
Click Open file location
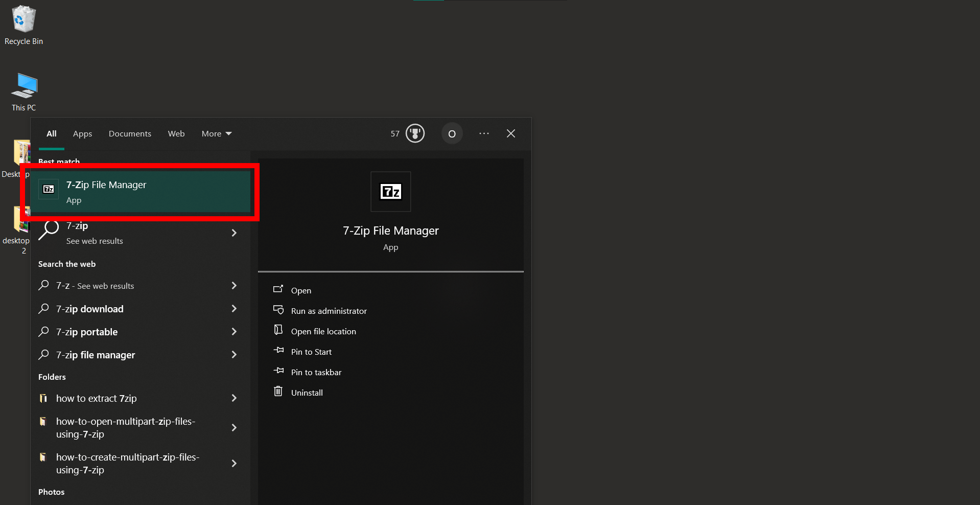(323, 331)
